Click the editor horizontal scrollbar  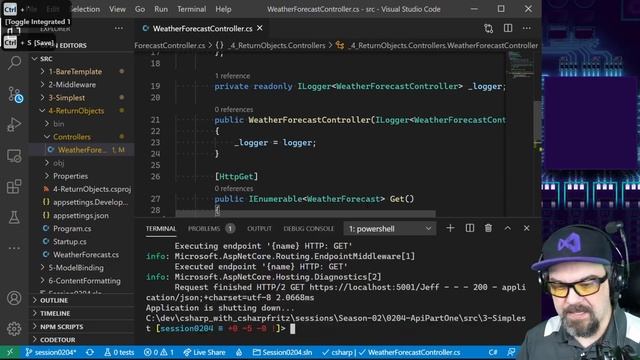point(305,213)
